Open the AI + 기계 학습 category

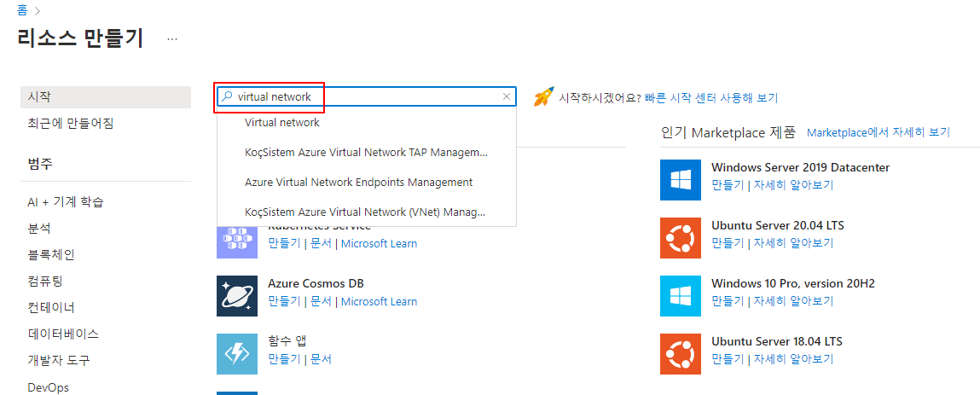[66, 202]
